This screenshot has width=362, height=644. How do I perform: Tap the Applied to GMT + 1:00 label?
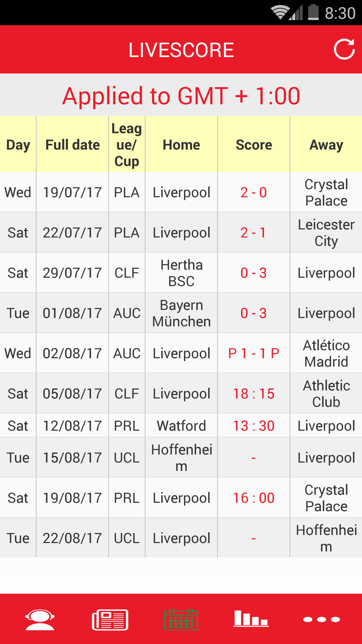181,96
